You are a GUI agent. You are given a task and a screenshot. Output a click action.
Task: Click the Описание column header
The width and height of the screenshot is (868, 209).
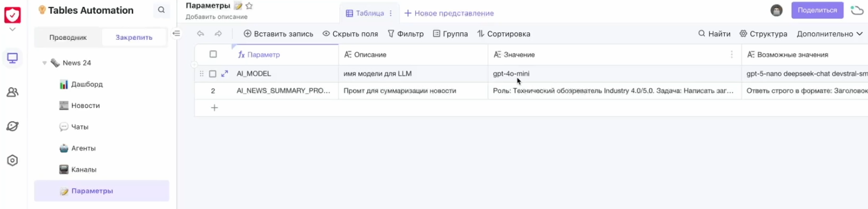pos(413,55)
